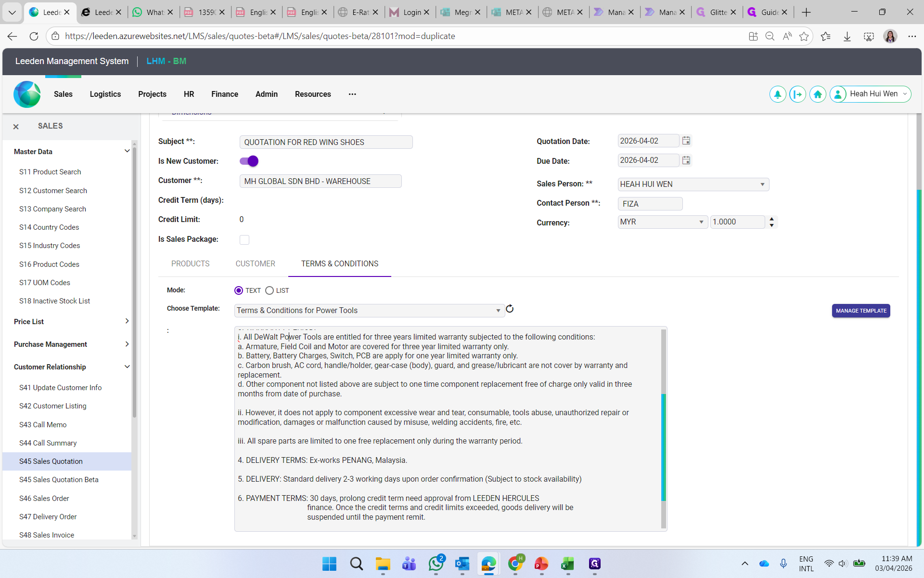
Task: Select TEXT mode radio button
Action: pyautogui.click(x=239, y=290)
